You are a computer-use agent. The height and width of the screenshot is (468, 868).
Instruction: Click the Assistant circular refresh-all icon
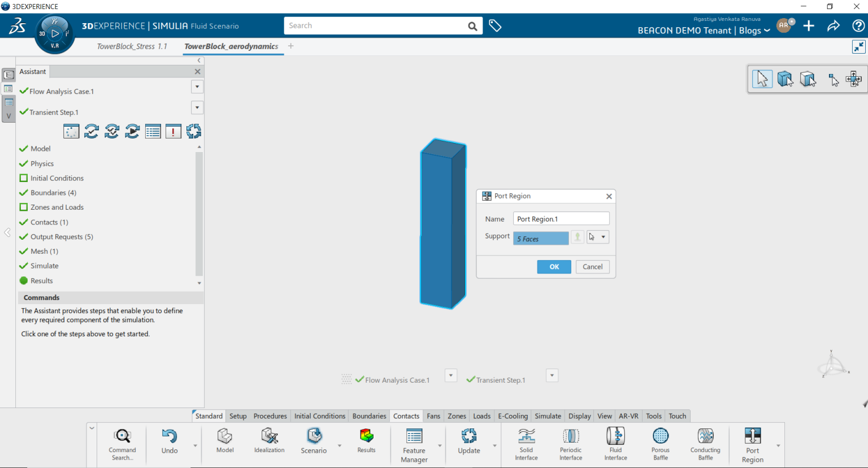click(194, 131)
